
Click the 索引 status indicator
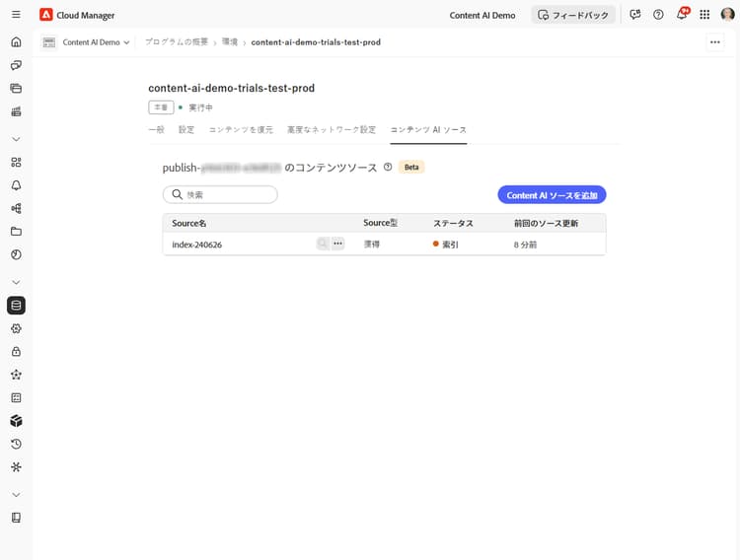coord(446,245)
